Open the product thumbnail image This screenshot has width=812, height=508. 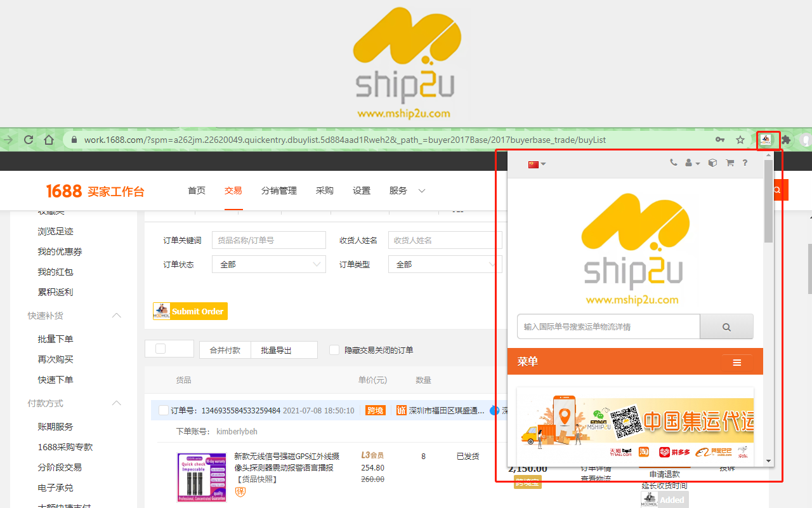202,478
